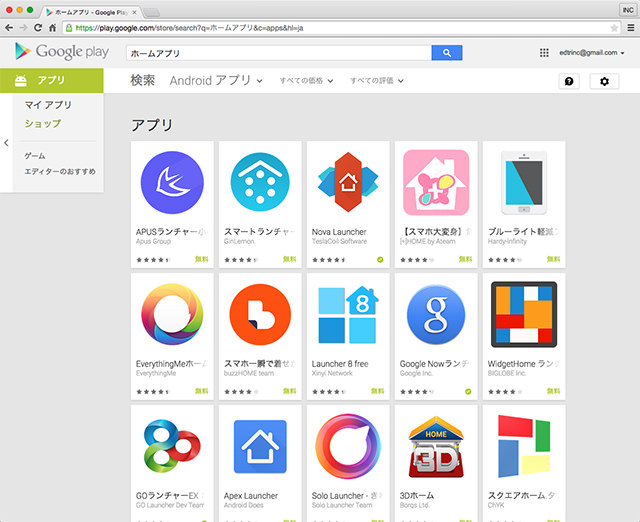This screenshot has height=522, width=640.
Task: Click the Xinyi Network developer link
Action: coord(332,373)
